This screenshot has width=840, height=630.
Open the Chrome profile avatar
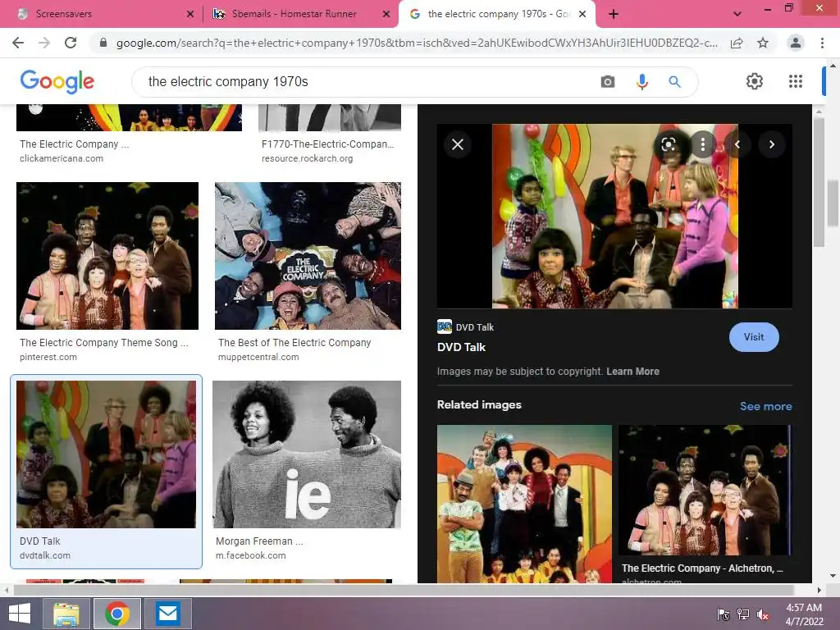click(x=796, y=43)
